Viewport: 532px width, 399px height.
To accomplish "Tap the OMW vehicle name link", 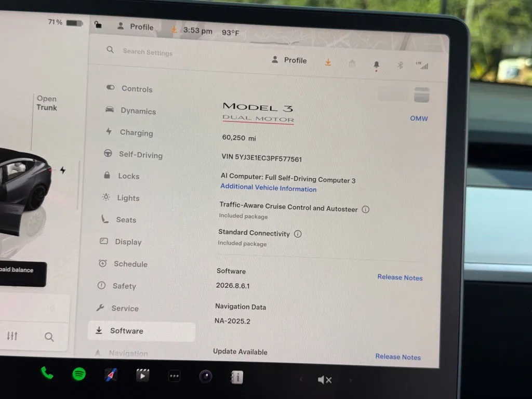I will [419, 118].
